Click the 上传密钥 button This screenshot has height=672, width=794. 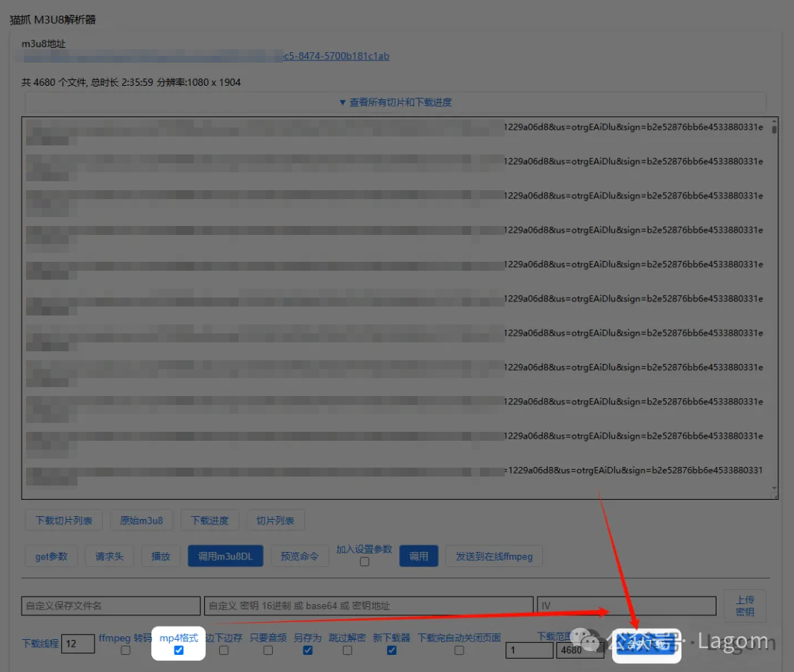click(745, 606)
